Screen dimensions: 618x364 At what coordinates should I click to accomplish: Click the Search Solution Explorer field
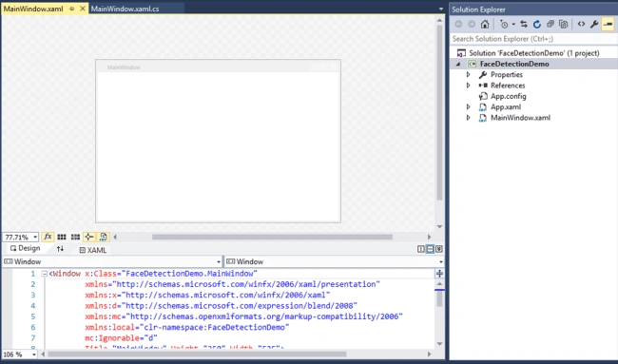pos(533,39)
